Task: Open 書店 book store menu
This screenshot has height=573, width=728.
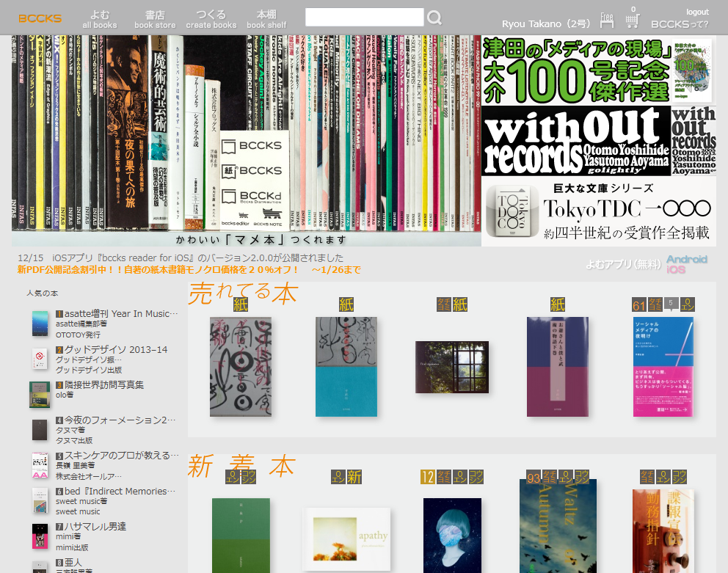Action: (x=155, y=20)
